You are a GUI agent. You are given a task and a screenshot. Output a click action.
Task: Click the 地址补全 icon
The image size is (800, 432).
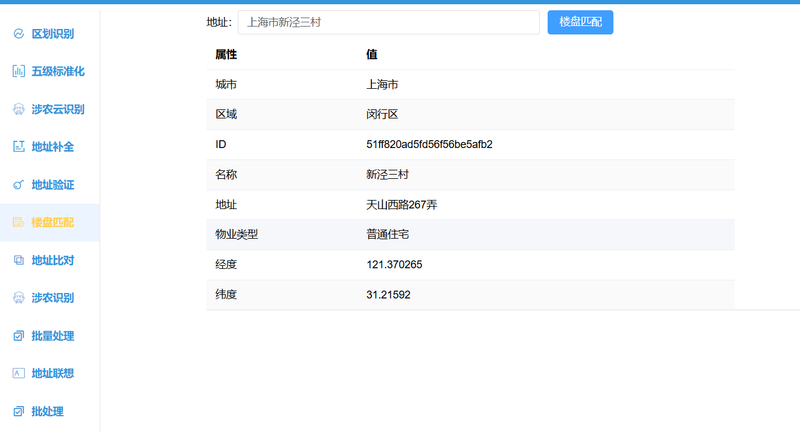point(18,147)
